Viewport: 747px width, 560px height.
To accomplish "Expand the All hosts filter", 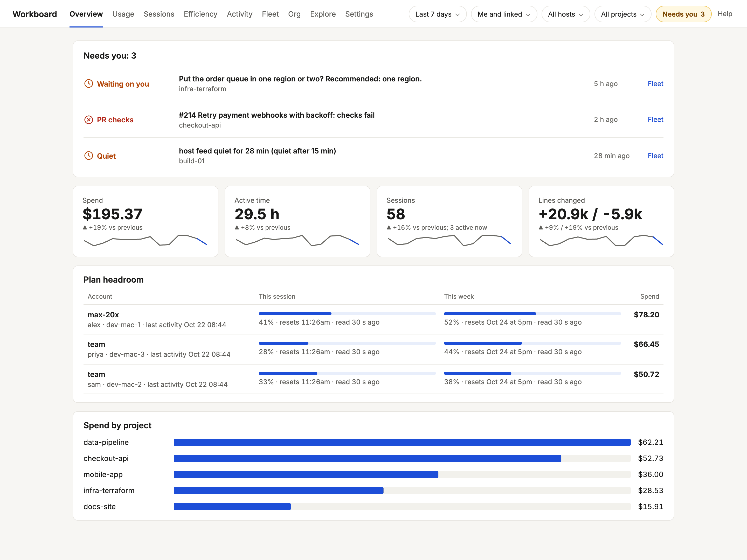I will (x=565, y=14).
